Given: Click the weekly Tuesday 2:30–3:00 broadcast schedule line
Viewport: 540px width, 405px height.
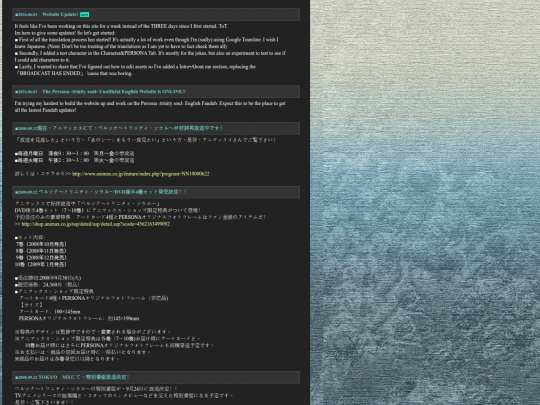Looking at the screenshot, I should coord(74,160).
